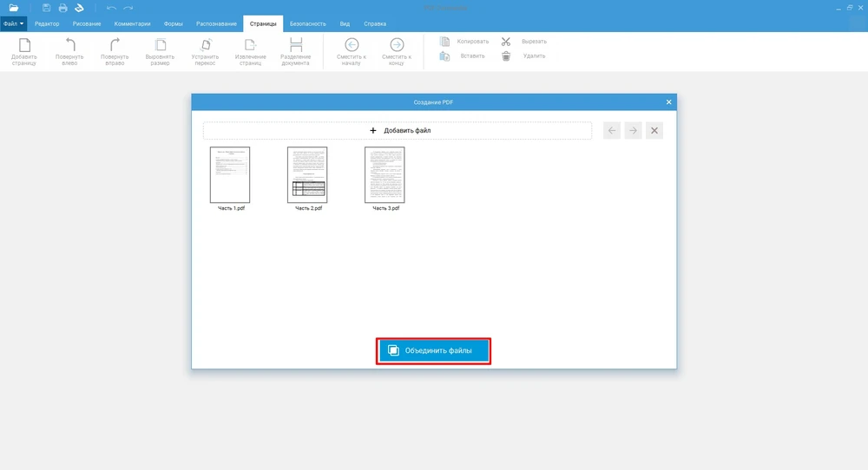This screenshot has width=868, height=470.
Task: Click the 'Добавить страницу' page icon
Action: (x=24, y=46)
